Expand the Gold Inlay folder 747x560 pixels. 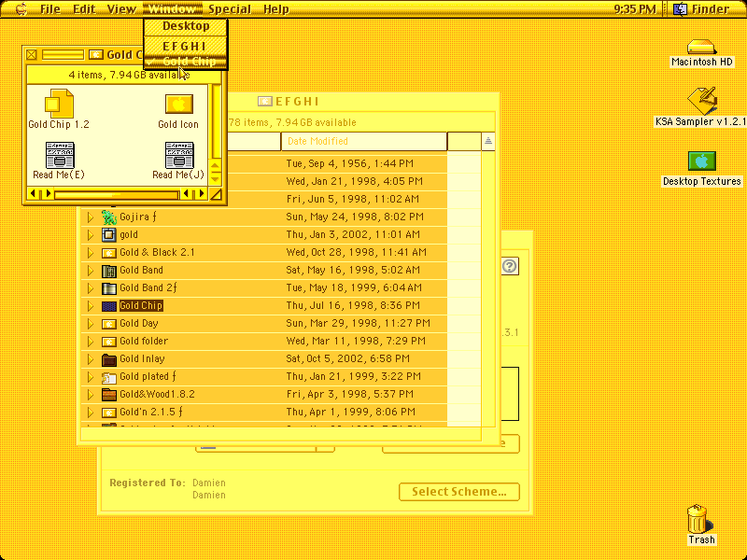[x=90, y=359]
